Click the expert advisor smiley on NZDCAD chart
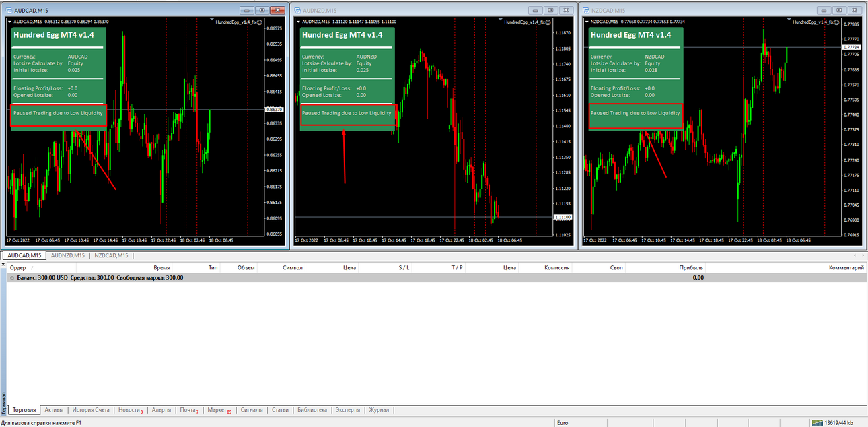The width and height of the screenshot is (868, 427). [x=837, y=22]
